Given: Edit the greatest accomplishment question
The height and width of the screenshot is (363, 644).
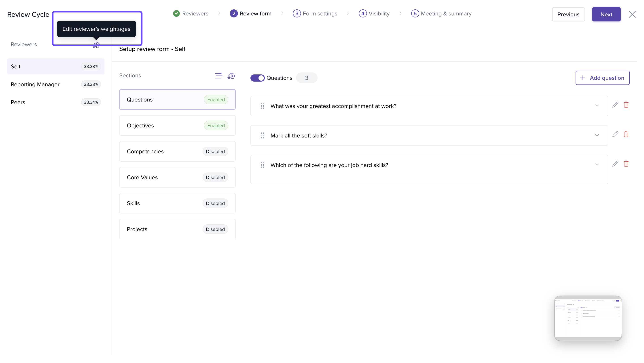Looking at the screenshot, I should (615, 105).
